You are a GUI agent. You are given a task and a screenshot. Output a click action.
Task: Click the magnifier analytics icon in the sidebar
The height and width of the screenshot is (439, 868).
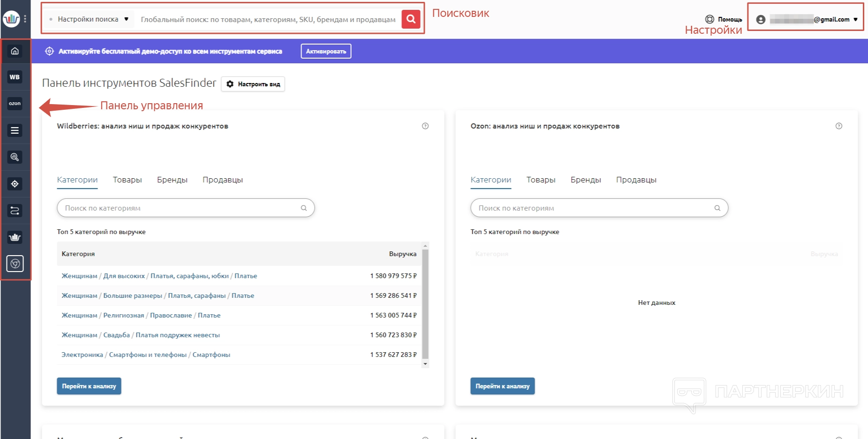click(x=15, y=157)
